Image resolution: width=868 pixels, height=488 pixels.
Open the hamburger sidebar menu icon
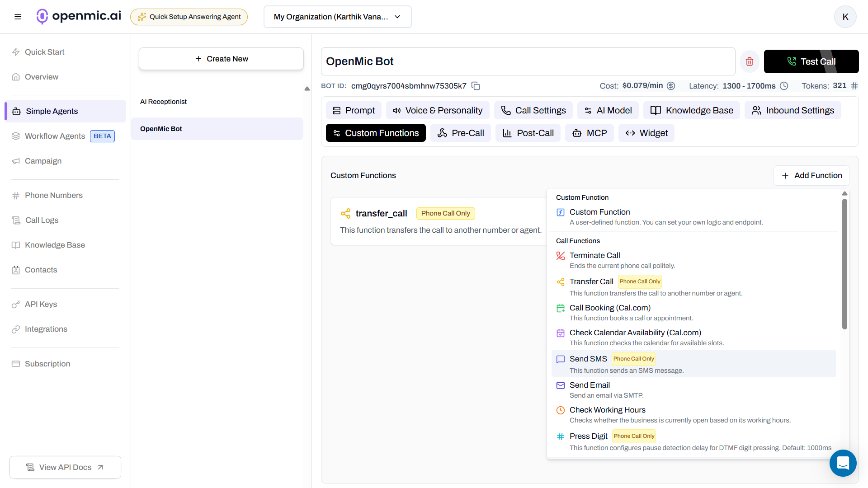click(18, 17)
